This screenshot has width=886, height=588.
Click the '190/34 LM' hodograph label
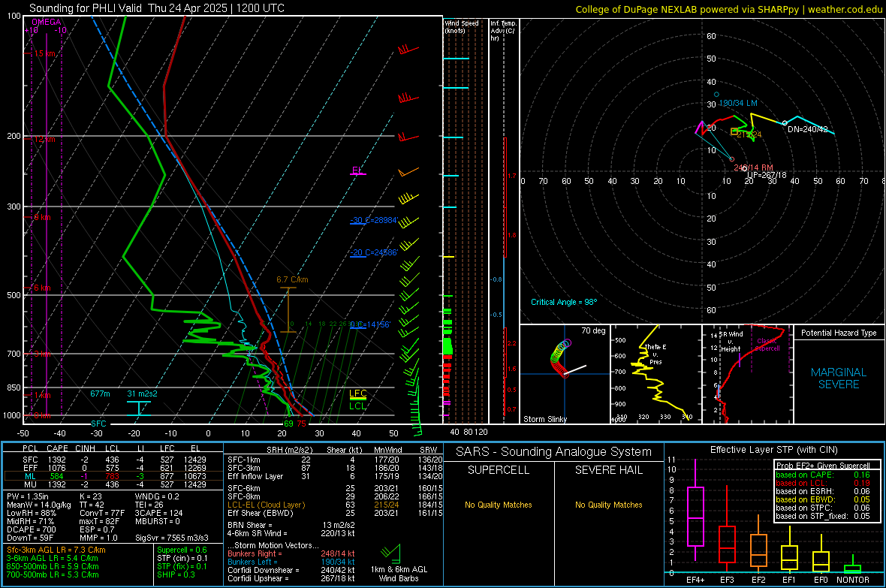[738, 104]
